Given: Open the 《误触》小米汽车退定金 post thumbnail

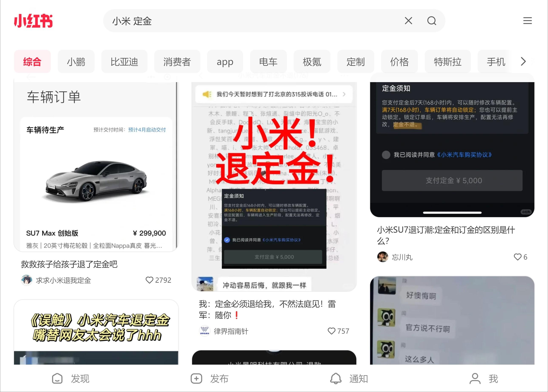Looking at the screenshot, I should 96,332.
